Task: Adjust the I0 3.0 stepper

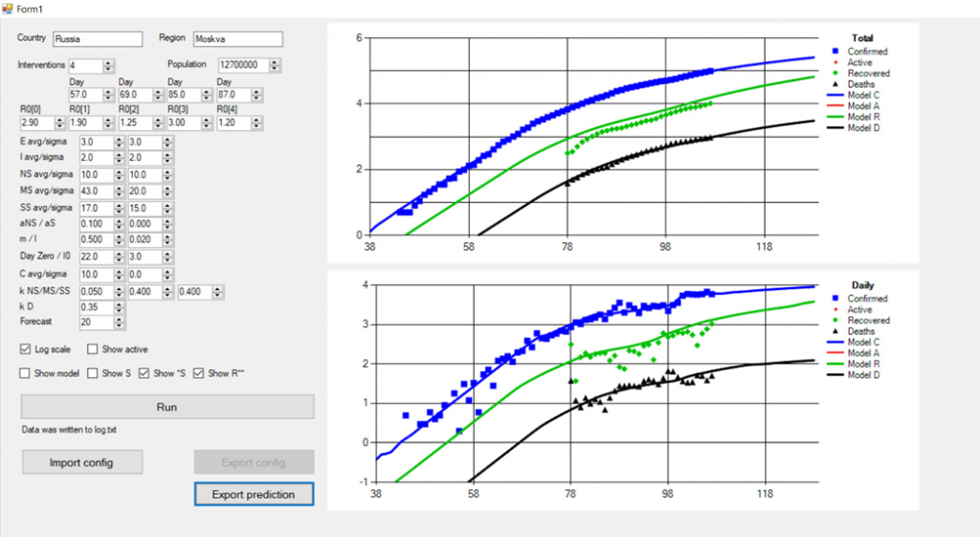Action: tap(167, 257)
